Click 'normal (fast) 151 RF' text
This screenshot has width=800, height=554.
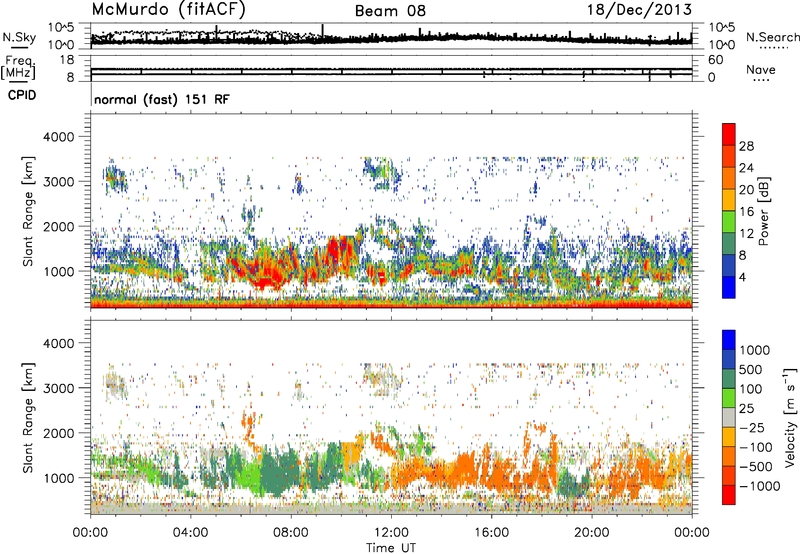point(162,99)
